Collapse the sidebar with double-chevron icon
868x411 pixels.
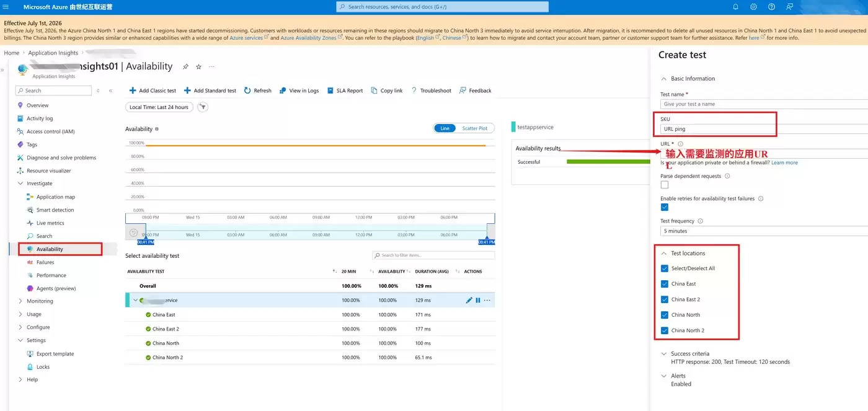point(110,91)
